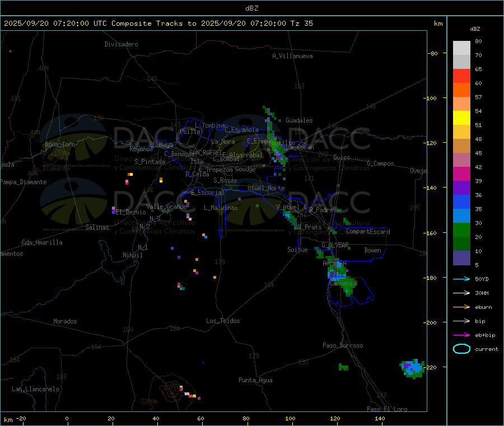Image resolution: width=504 pixels, height=426 pixels.
Task: Click the magenta eb+bip arrow in legend
Action: point(461,335)
